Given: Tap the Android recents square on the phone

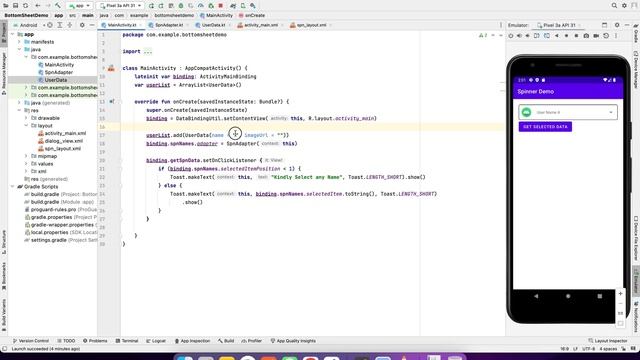Looking at the screenshot, I should 600,296.
